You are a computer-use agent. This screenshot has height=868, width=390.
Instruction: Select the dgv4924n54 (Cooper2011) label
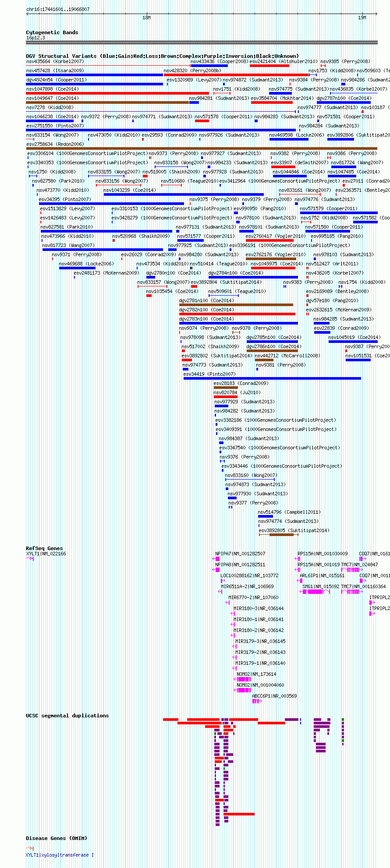pyautogui.click(x=57, y=80)
